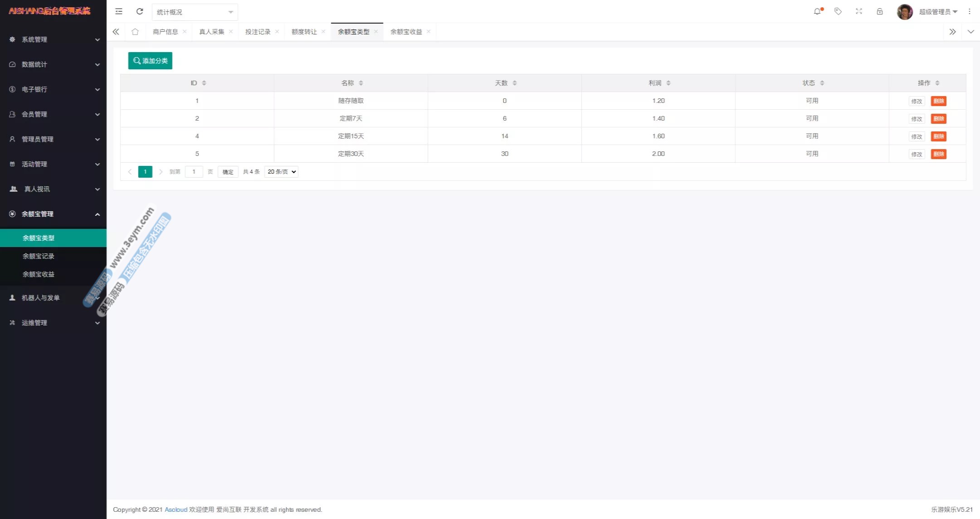Viewport: 980px width, 519px height.
Task: Open the notification bell icon
Action: 817,11
